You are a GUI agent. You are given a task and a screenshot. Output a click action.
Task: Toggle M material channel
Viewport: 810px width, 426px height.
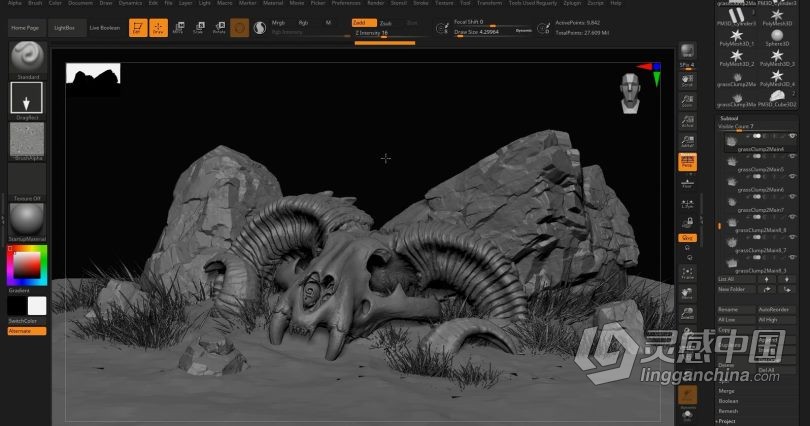click(328, 23)
